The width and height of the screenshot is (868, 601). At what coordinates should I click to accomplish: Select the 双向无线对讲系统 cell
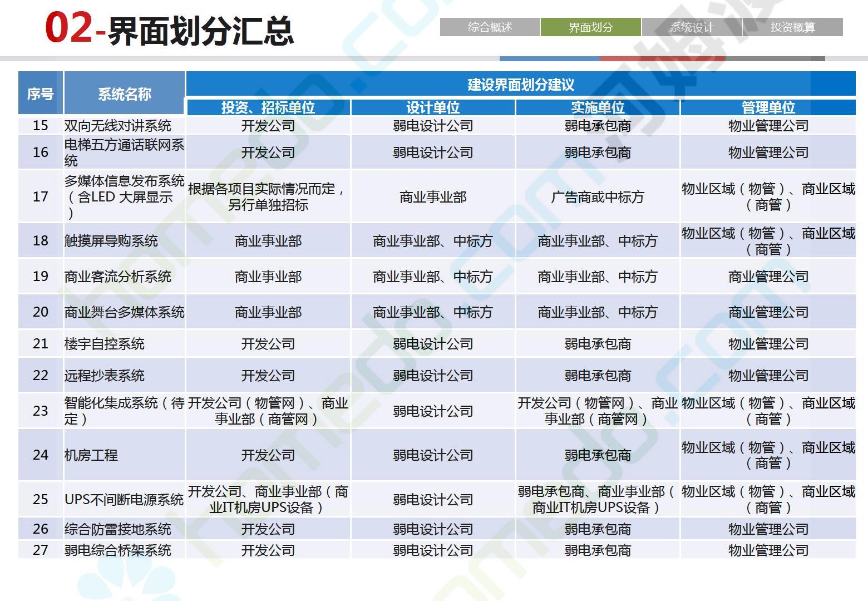125,126
